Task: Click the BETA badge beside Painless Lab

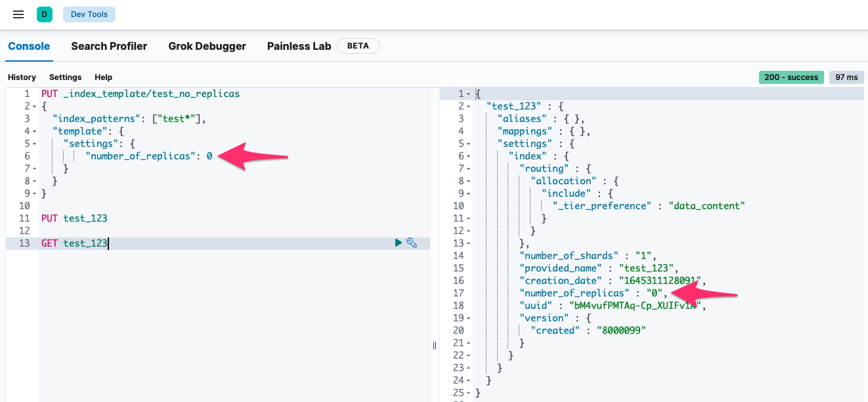Action: pyautogui.click(x=358, y=46)
